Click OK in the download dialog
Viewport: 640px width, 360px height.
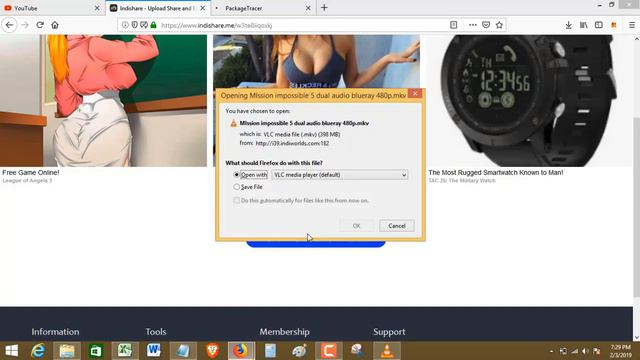pyautogui.click(x=356, y=226)
